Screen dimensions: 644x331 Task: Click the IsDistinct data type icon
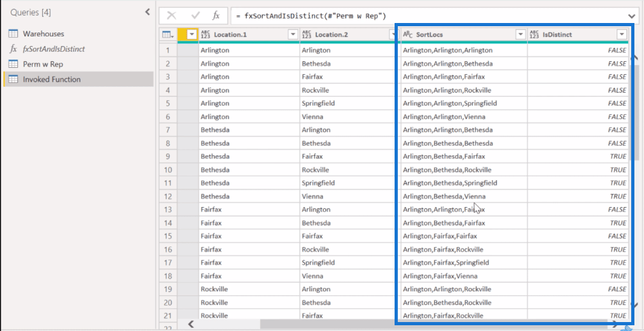534,35
